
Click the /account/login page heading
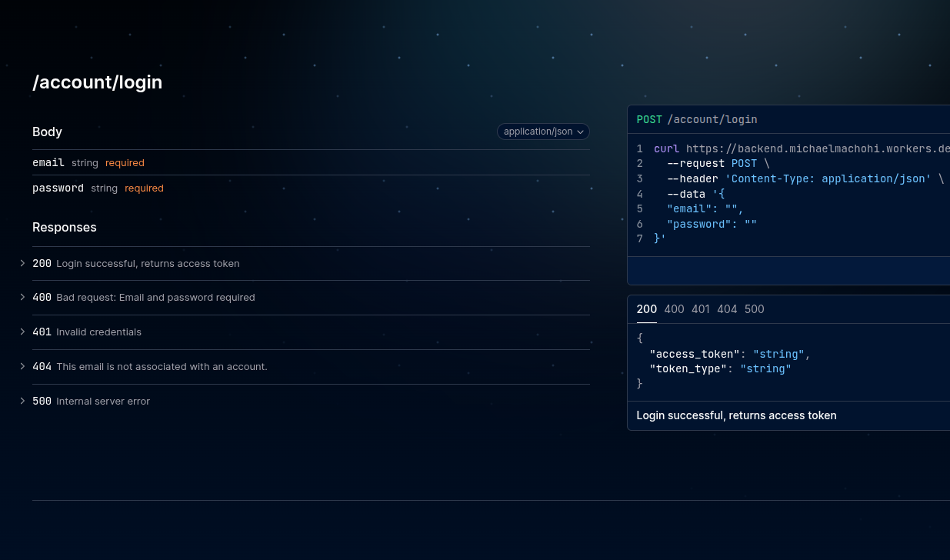pos(97,82)
